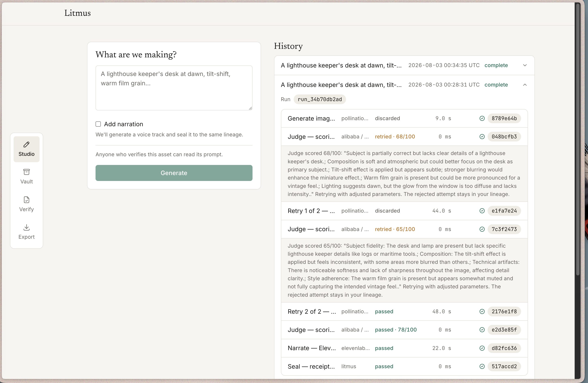Click the History heading
This screenshot has height=383, width=588.
coord(288,46)
